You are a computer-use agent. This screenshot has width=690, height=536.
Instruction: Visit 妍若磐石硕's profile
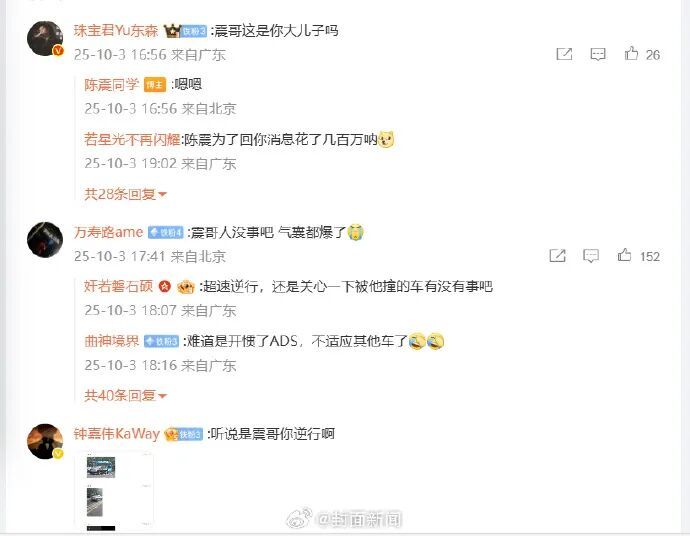pos(118,286)
